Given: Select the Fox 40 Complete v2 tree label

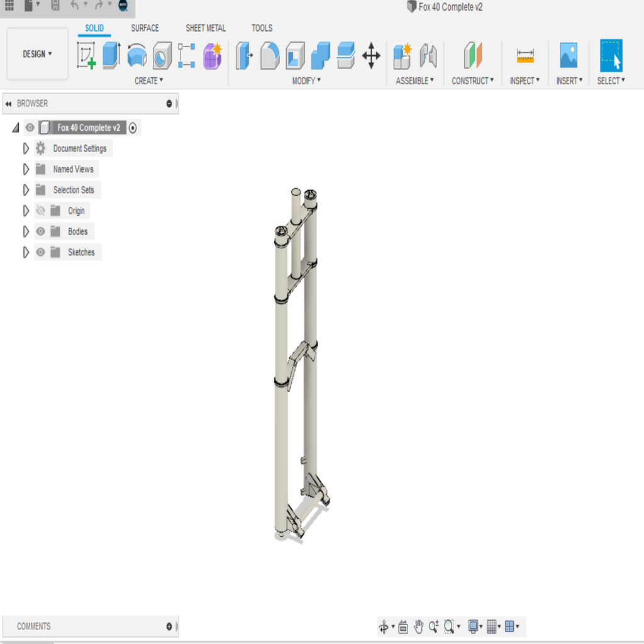Looking at the screenshot, I should (x=89, y=128).
